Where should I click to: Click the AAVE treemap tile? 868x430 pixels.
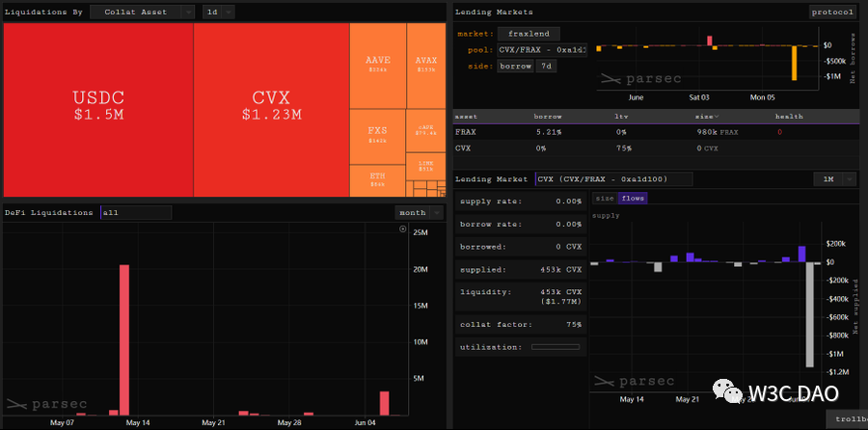[x=378, y=66]
